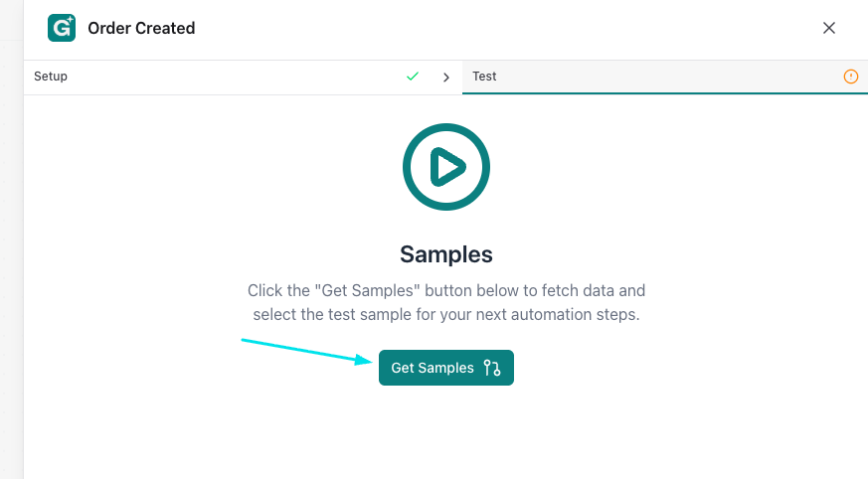This screenshot has height=479, width=868.
Task: Click the orange warning icon on Test
Action: tap(850, 77)
